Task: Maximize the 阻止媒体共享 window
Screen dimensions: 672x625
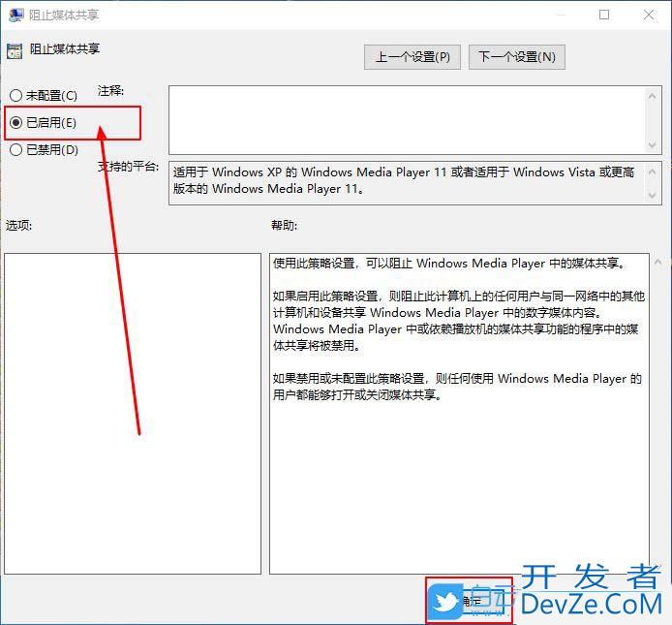Action: 604,15
